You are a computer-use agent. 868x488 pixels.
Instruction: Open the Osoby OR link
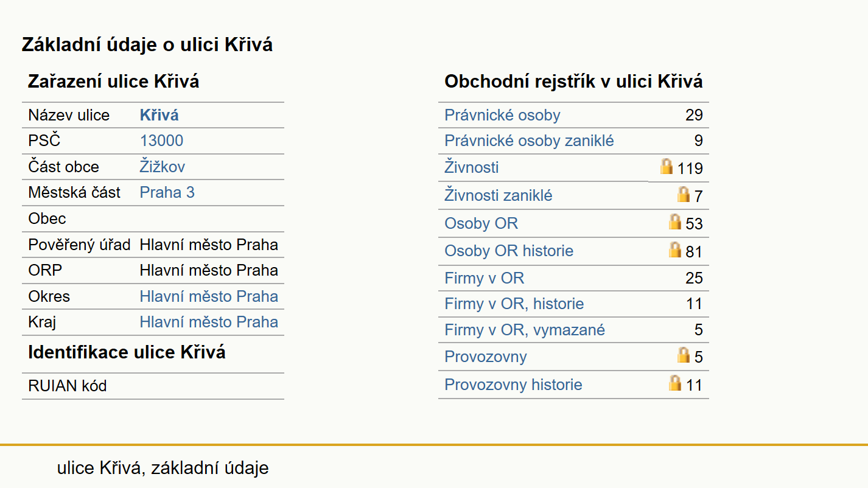click(x=481, y=223)
